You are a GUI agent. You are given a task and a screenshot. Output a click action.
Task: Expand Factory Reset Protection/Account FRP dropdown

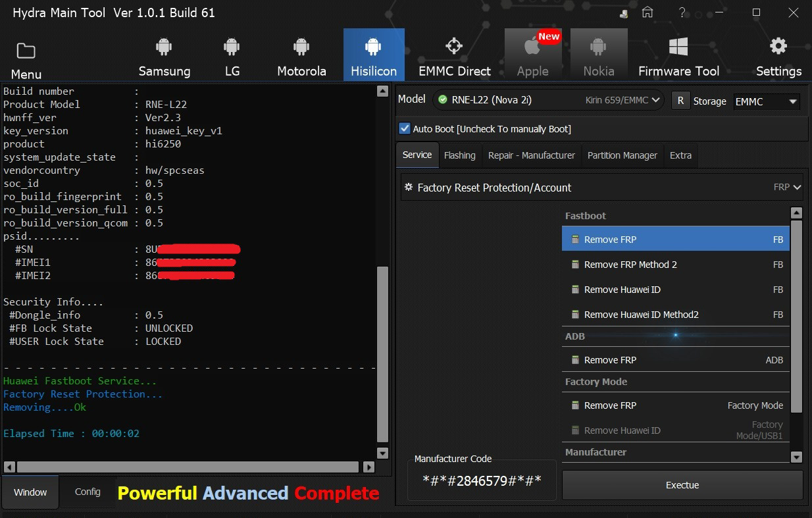(602, 188)
